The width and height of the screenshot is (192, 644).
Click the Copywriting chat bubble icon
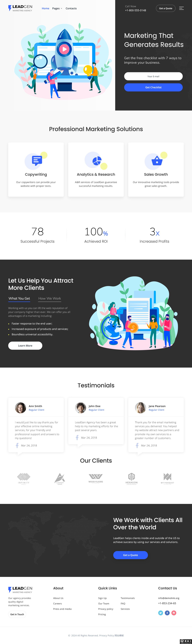37,161
